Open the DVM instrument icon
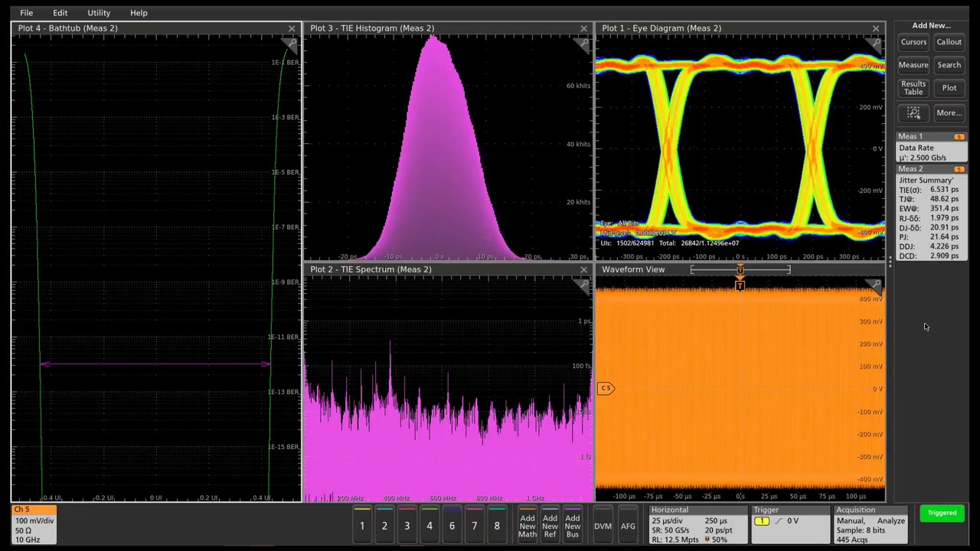 coord(603,526)
